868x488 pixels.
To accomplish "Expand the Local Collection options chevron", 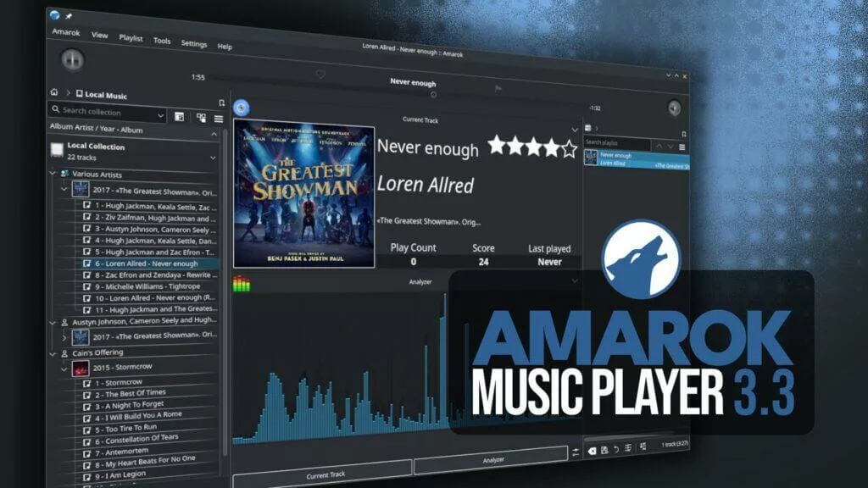I will coord(213,158).
